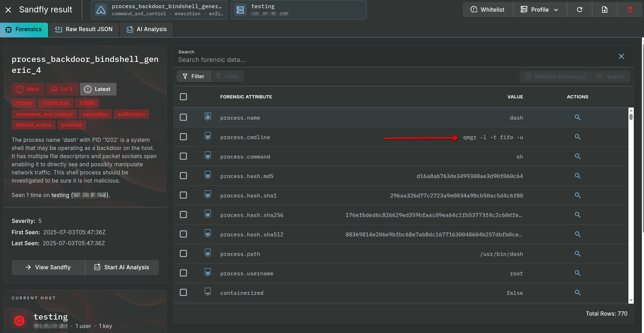Check the process.hash.sha1 row checkbox
644x333 pixels.
[183, 195]
